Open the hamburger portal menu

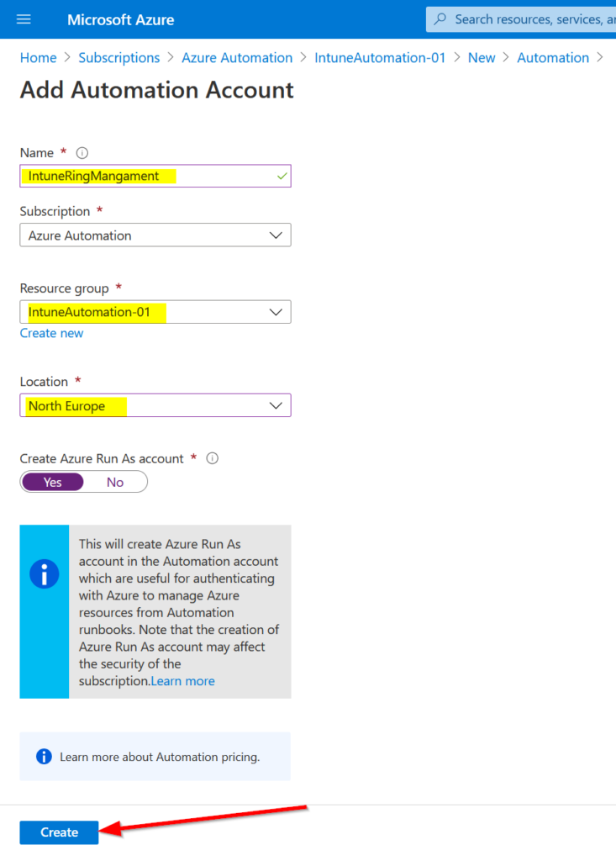click(24, 20)
